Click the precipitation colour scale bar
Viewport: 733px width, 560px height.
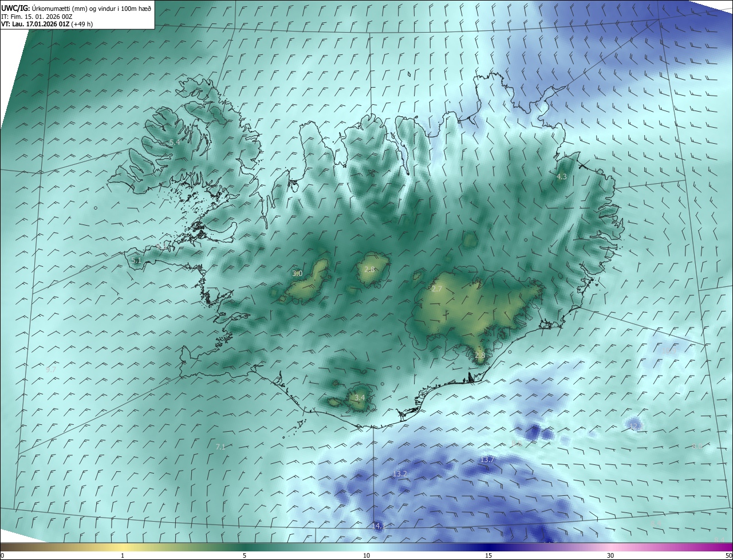point(366,547)
